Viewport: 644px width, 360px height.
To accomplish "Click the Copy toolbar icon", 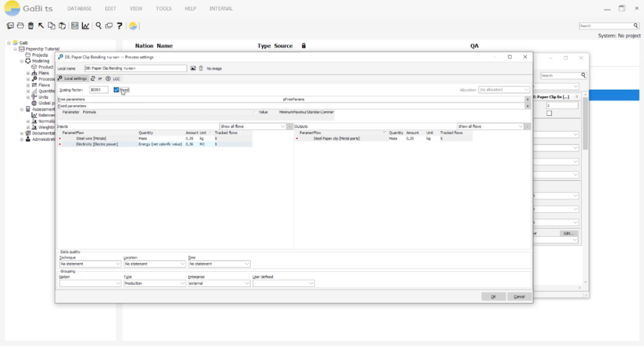I will [x=52, y=26].
